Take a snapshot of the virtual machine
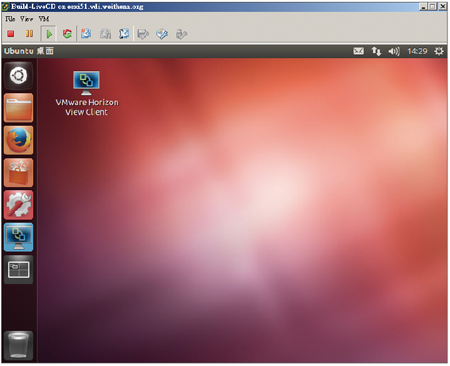The width and height of the screenshot is (450, 366). 86,34
